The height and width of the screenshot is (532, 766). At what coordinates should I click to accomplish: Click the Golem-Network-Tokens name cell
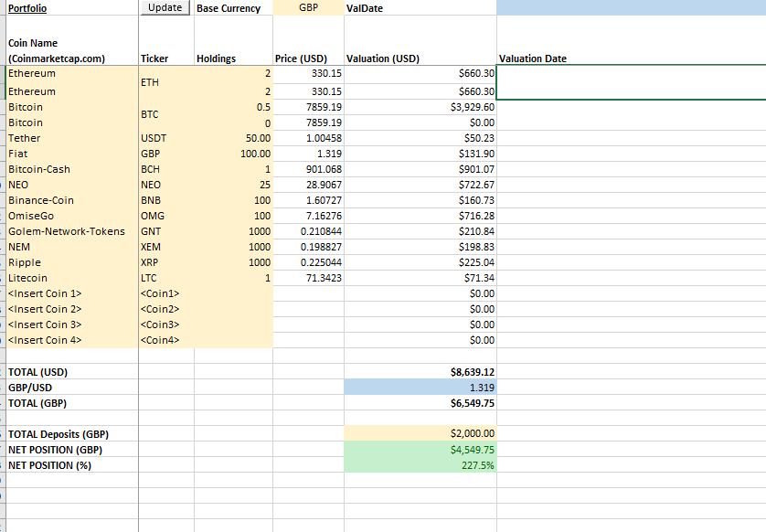tap(72, 231)
